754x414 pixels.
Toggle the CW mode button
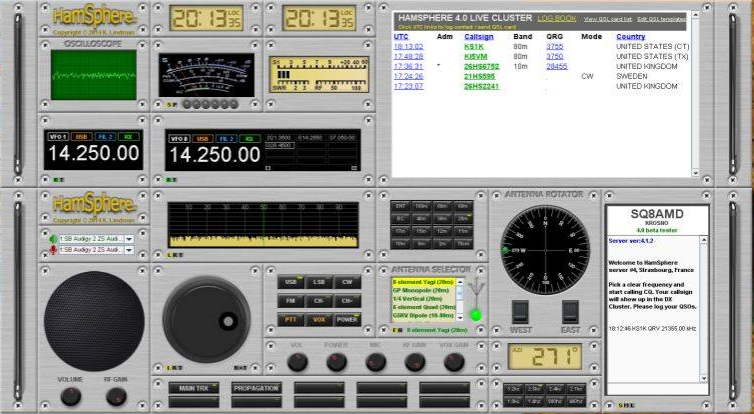tap(347, 282)
